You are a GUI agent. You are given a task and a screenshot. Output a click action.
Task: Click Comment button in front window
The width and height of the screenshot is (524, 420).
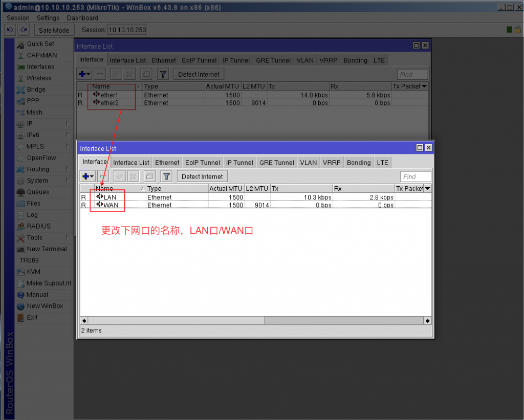click(x=149, y=176)
